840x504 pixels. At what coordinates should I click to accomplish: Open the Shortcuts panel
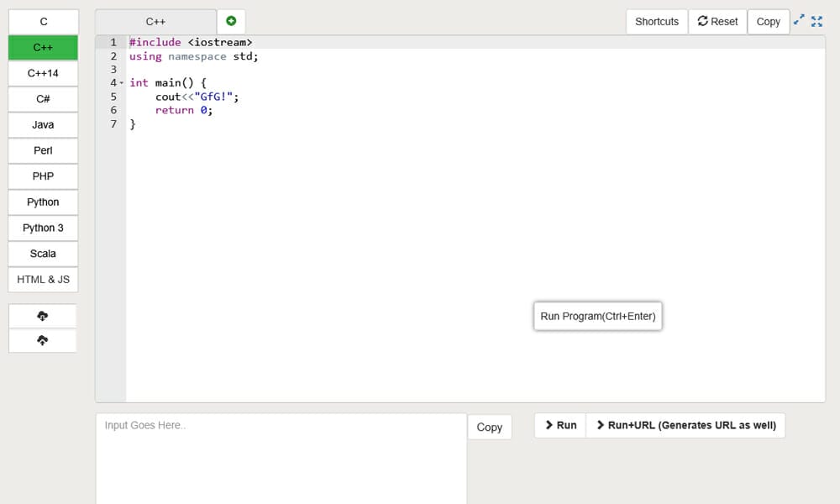coord(656,21)
